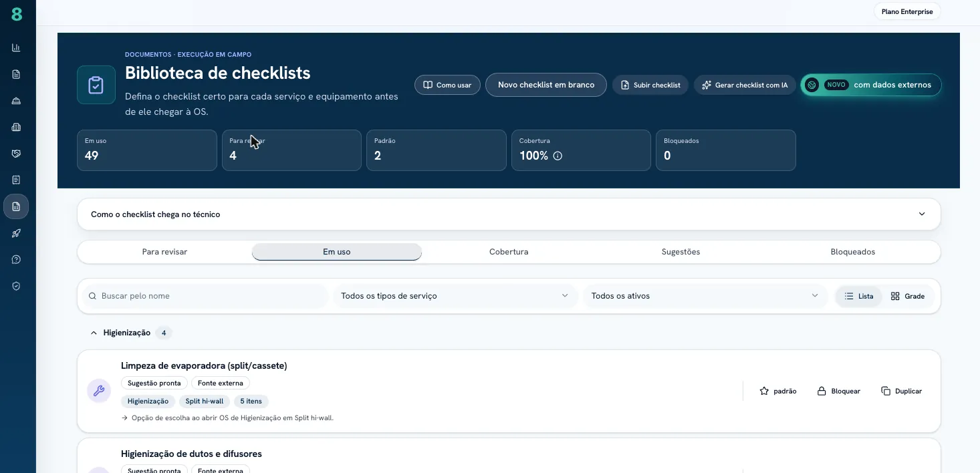
Task: Click Bloquear on Limpeza de evaporadora card
Action: [x=839, y=391]
